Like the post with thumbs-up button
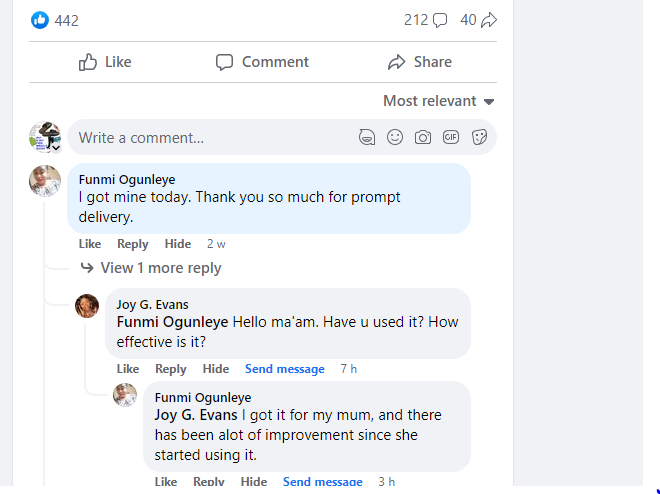660x494 pixels. pos(105,62)
